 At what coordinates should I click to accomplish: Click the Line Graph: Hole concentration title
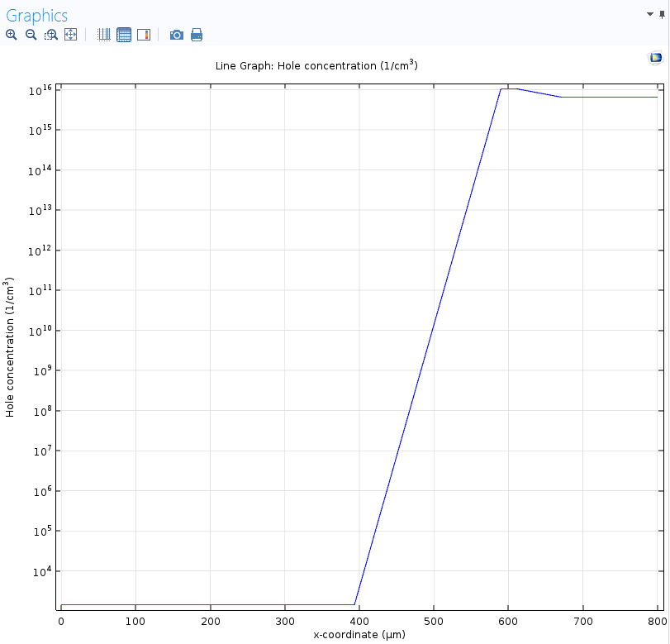pos(316,65)
